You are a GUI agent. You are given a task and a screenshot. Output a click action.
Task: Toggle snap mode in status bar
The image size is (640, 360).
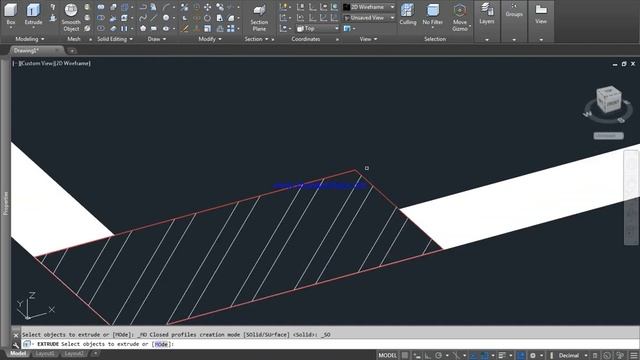[x=417, y=356]
